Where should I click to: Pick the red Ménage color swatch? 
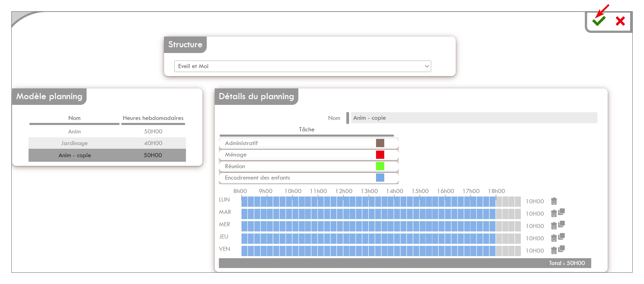point(380,154)
